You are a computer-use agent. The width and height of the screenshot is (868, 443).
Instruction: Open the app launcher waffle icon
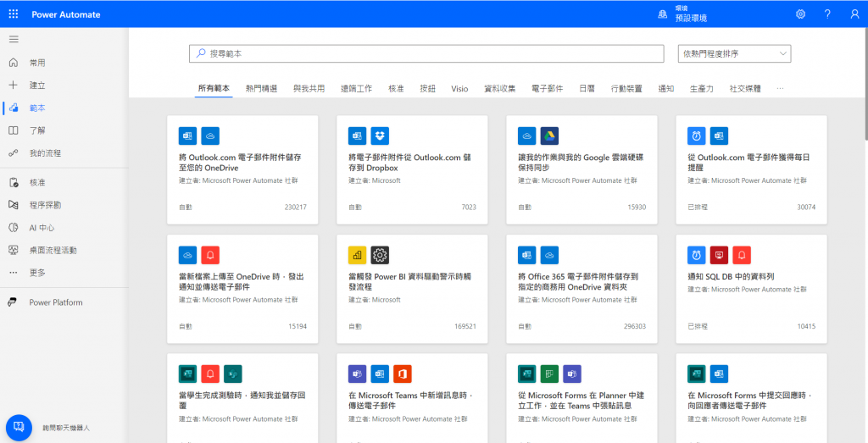click(14, 14)
